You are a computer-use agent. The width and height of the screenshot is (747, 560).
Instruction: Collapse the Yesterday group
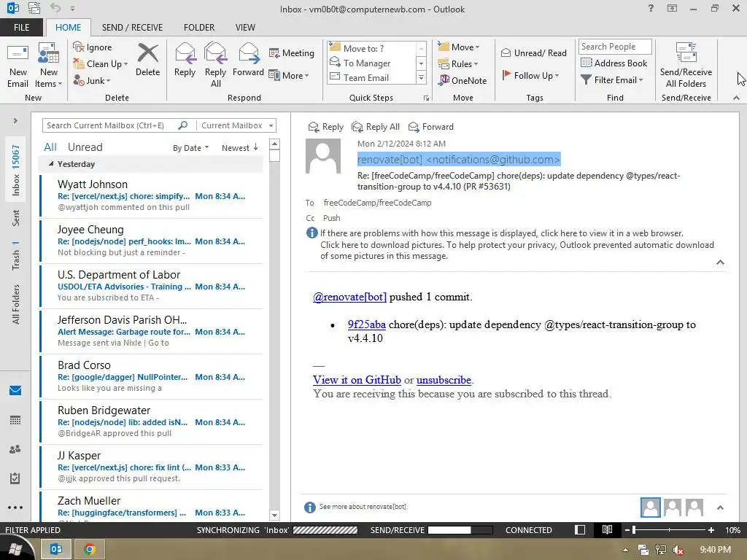(52, 164)
